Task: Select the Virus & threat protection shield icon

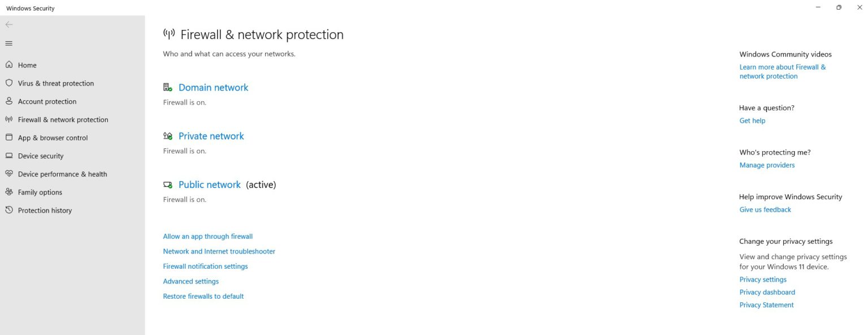Action: pos(9,83)
